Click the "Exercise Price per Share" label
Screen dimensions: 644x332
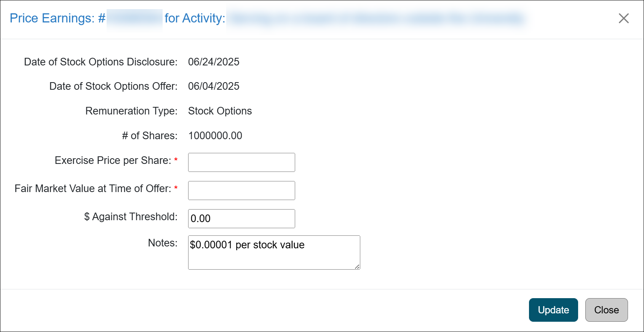[x=113, y=160]
